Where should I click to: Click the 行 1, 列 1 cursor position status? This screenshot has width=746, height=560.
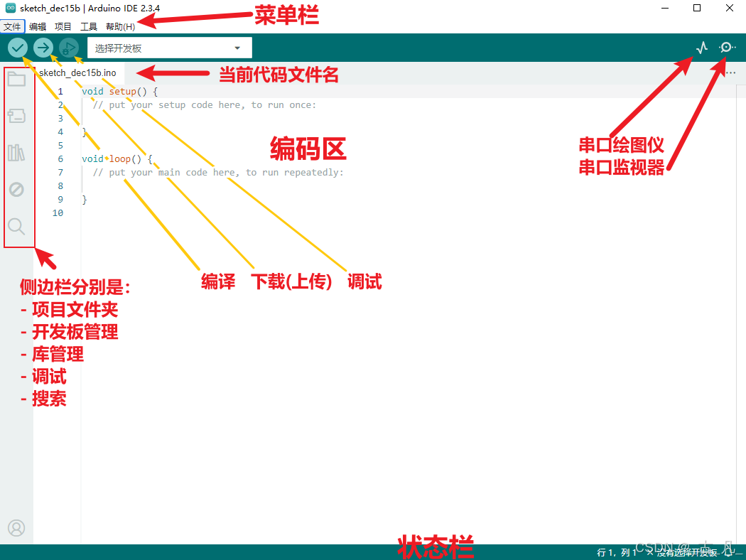tap(617, 552)
